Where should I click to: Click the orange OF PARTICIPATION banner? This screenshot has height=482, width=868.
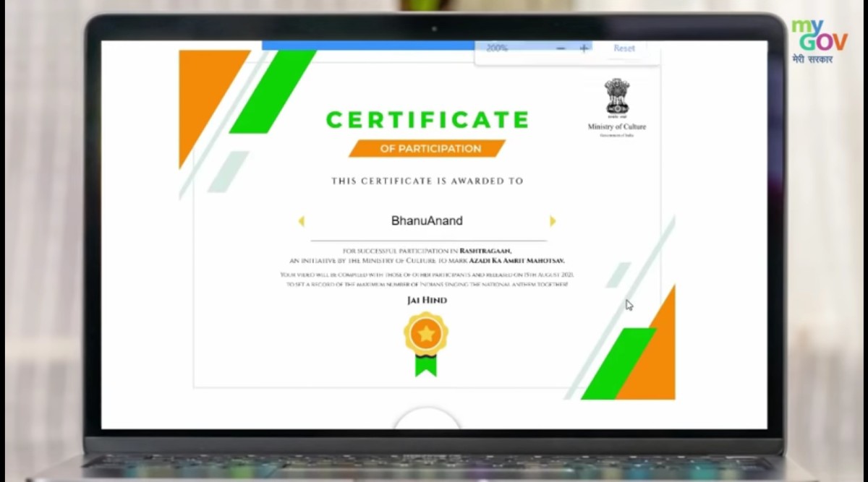(x=427, y=148)
